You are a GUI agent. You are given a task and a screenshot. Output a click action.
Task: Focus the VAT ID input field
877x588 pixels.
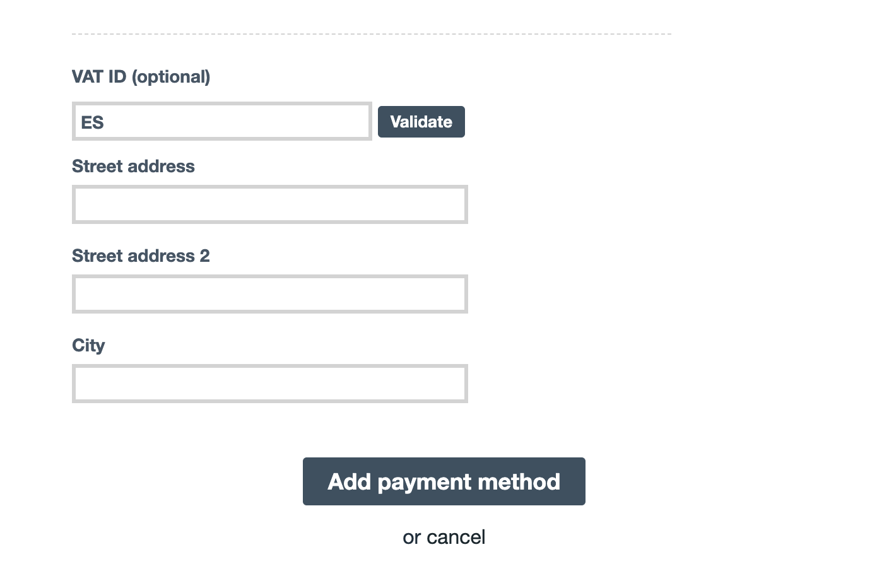[x=221, y=121]
